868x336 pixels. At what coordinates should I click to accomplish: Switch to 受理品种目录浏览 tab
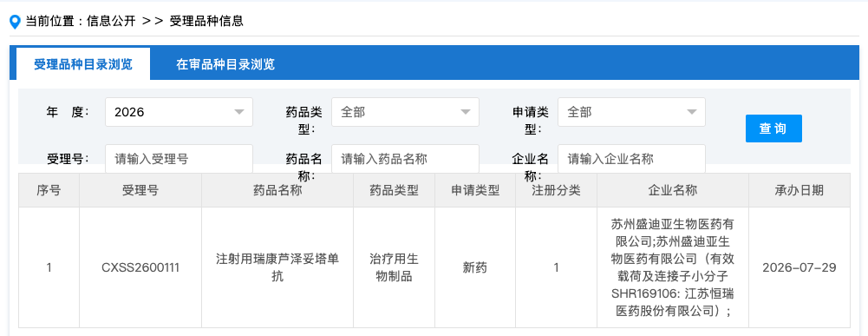pyautogui.click(x=83, y=64)
